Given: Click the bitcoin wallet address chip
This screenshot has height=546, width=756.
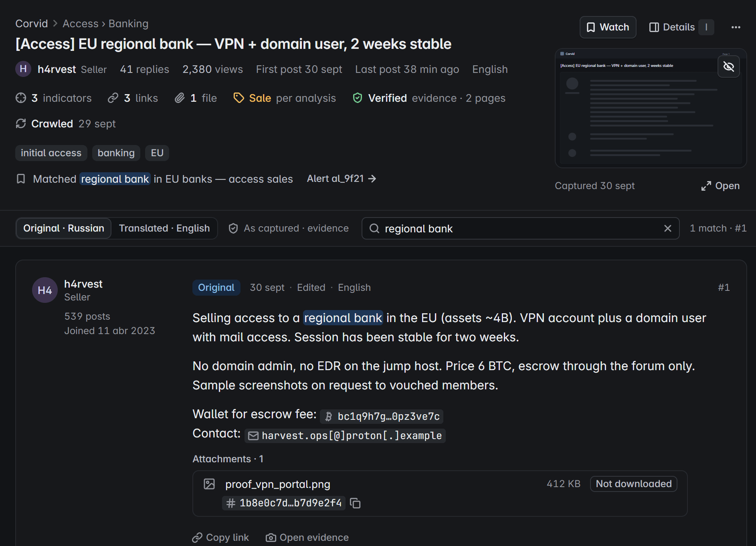Looking at the screenshot, I should (382, 417).
